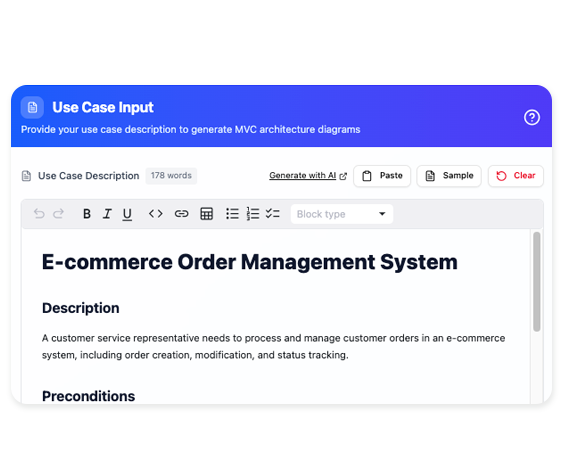Click the Description heading

pos(81,308)
